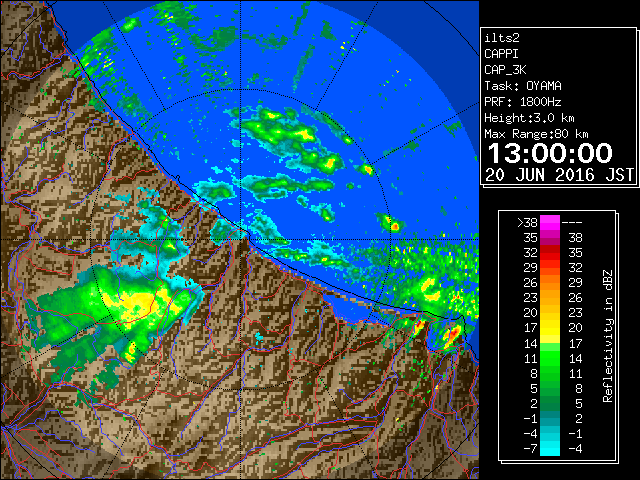The height and width of the screenshot is (480, 640).
Task: Pick the yellow 17–20 dBZ legend swatch
Action: (x=550, y=328)
